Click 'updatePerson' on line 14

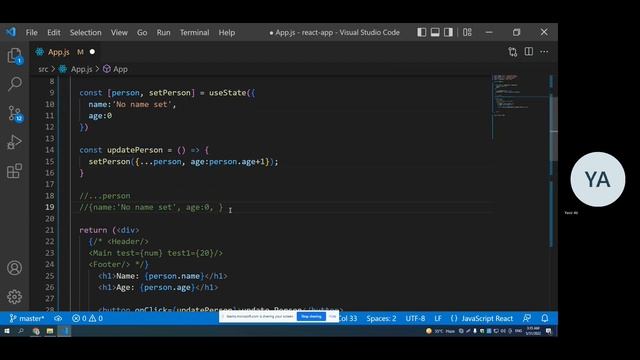pyautogui.click(x=135, y=150)
